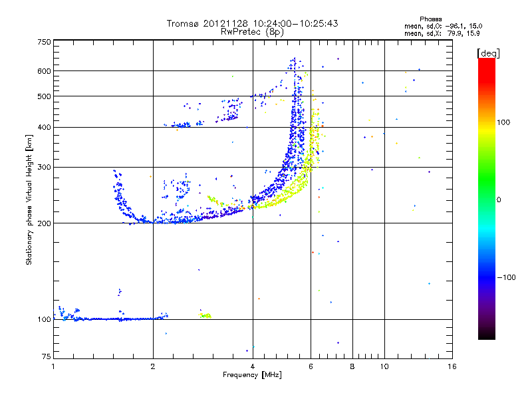Viewport: 532px width, 399px height.
Task: Click the blue E-layer trace at 100 km
Action: 112,319
